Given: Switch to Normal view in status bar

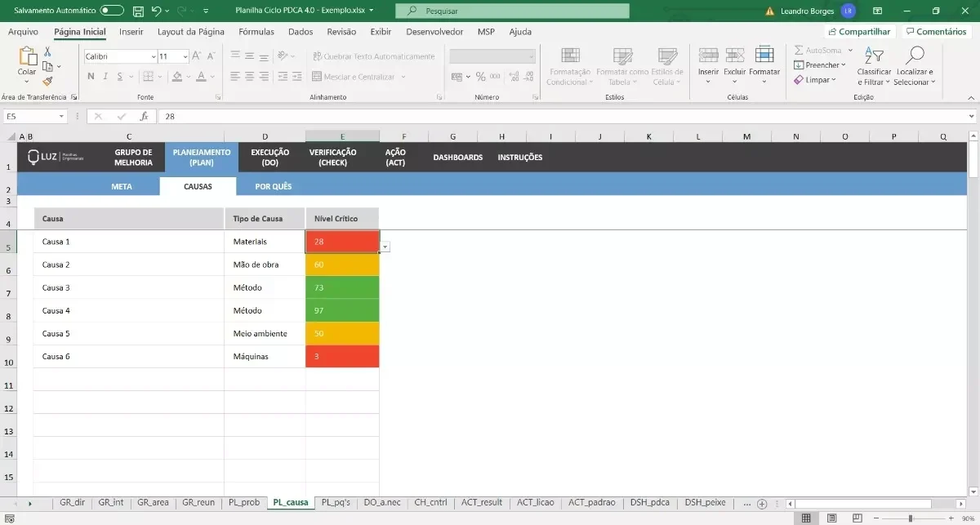Looking at the screenshot, I should 806,518.
